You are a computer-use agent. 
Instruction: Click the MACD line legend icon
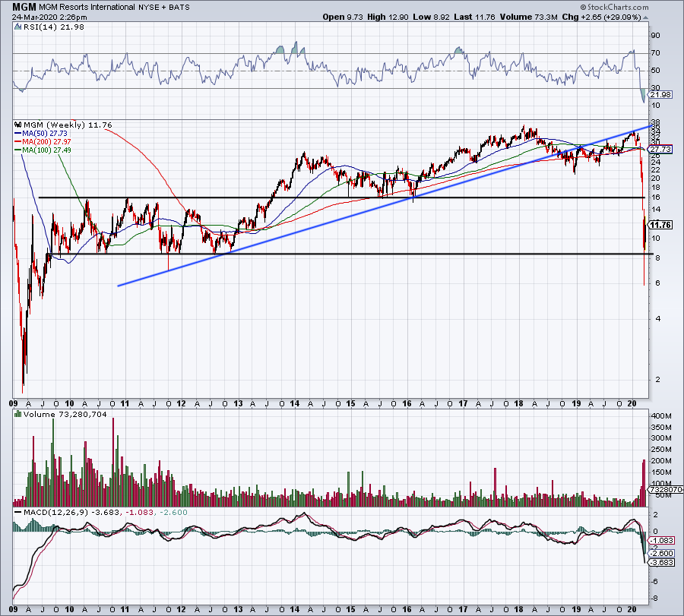click(x=18, y=512)
